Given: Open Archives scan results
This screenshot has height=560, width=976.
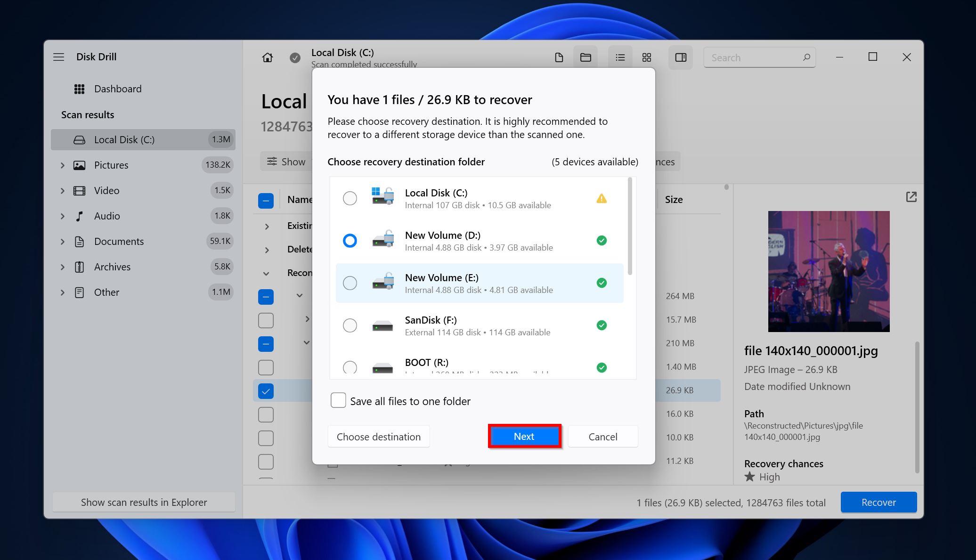Looking at the screenshot, I should coord(143,267).
